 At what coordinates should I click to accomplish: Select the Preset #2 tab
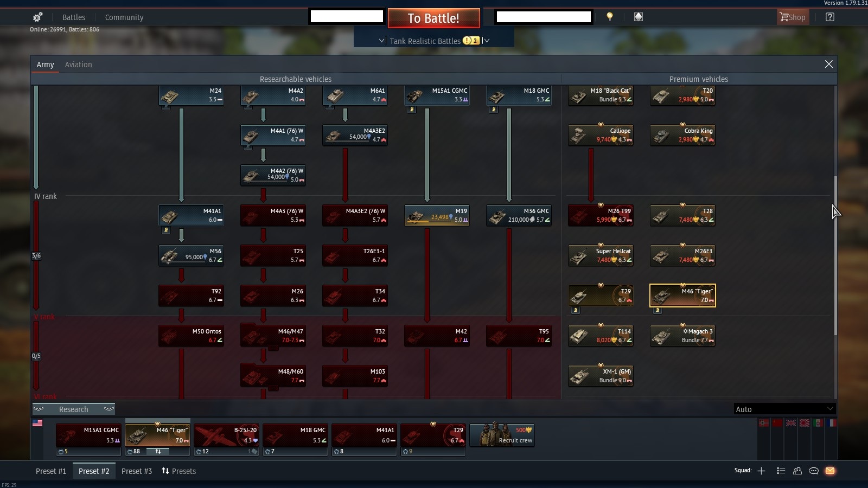94,471
